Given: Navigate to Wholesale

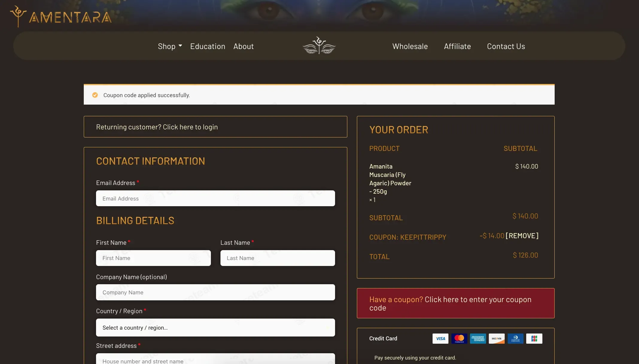Looking at the screenshot, I should (410, 46).
